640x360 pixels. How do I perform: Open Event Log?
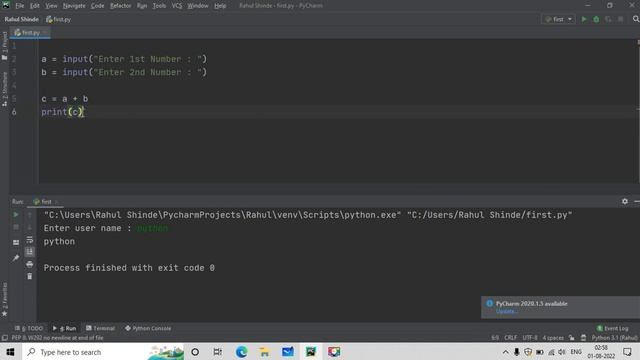point(612,328)
